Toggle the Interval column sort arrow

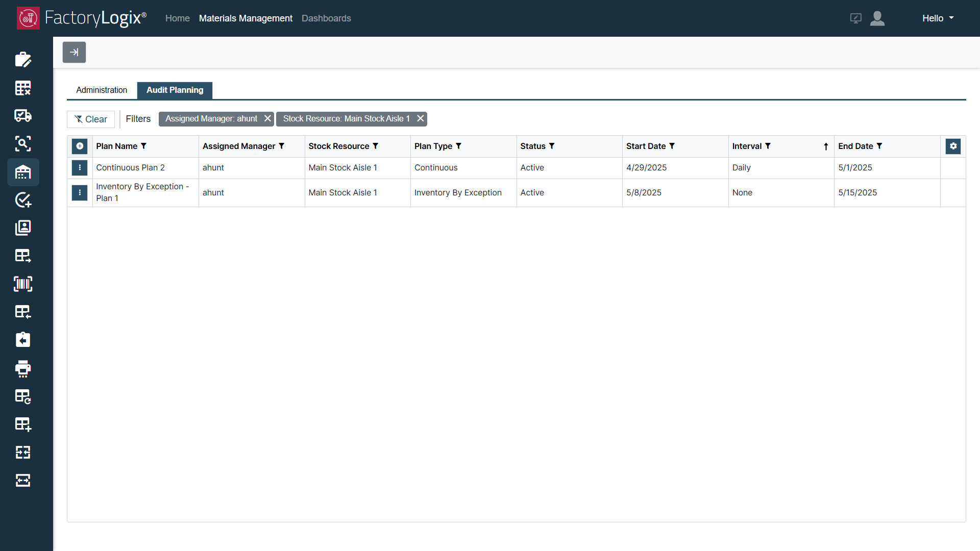click(826, 146)
